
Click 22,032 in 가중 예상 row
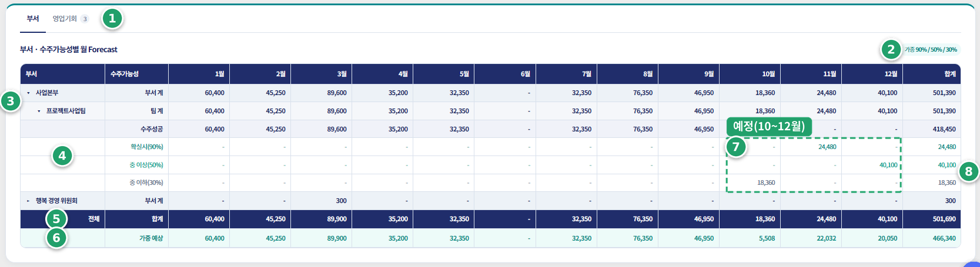(827, 238)
